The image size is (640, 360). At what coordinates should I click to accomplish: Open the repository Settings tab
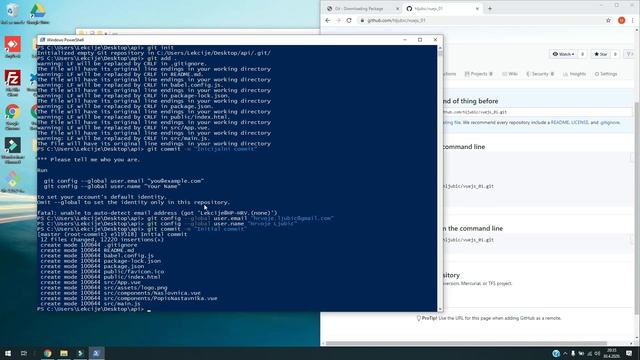coord(606,74)
